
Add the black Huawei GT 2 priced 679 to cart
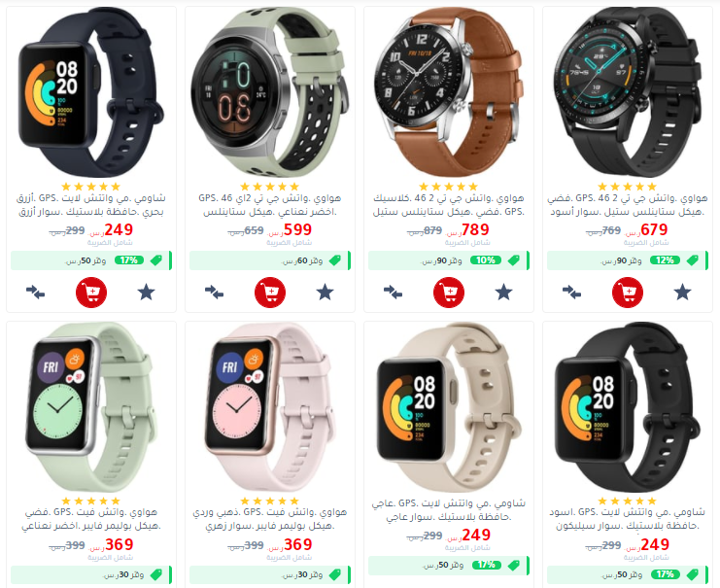tap(628, 293)
